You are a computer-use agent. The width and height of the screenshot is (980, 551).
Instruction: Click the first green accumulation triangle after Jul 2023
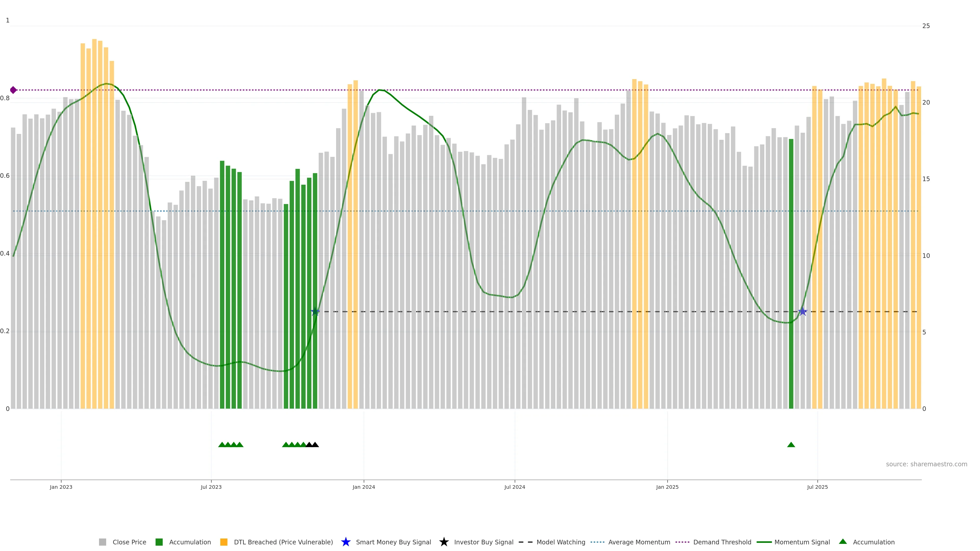(222, 445)
